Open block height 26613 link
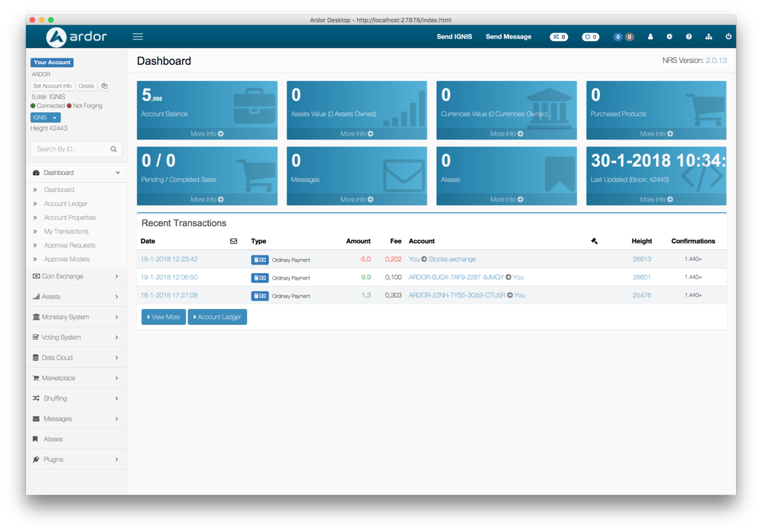 (642, 260)
